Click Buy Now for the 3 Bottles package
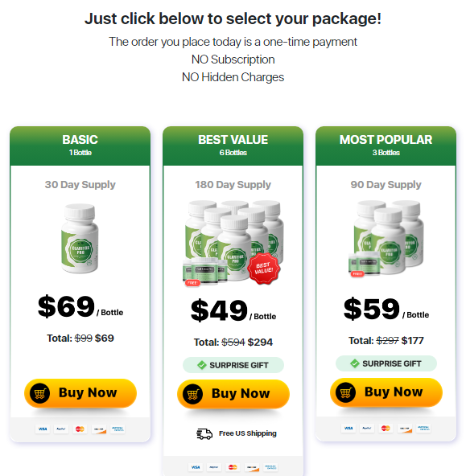Viewport: 466px width, 476px height. click(386, 392)
